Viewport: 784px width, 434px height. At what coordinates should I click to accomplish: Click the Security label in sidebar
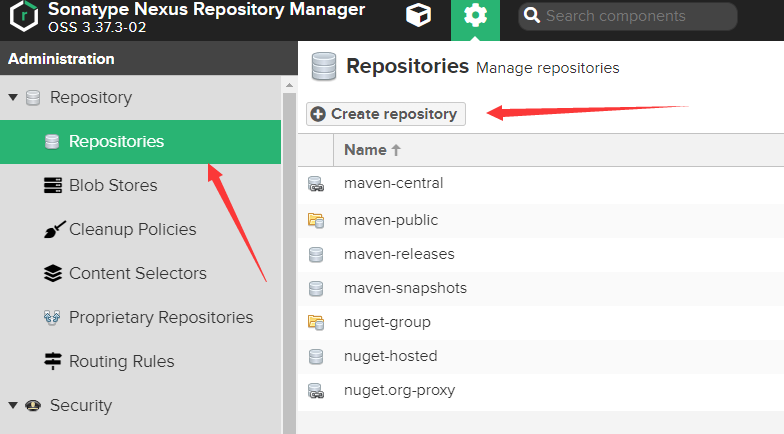(80, 406)
